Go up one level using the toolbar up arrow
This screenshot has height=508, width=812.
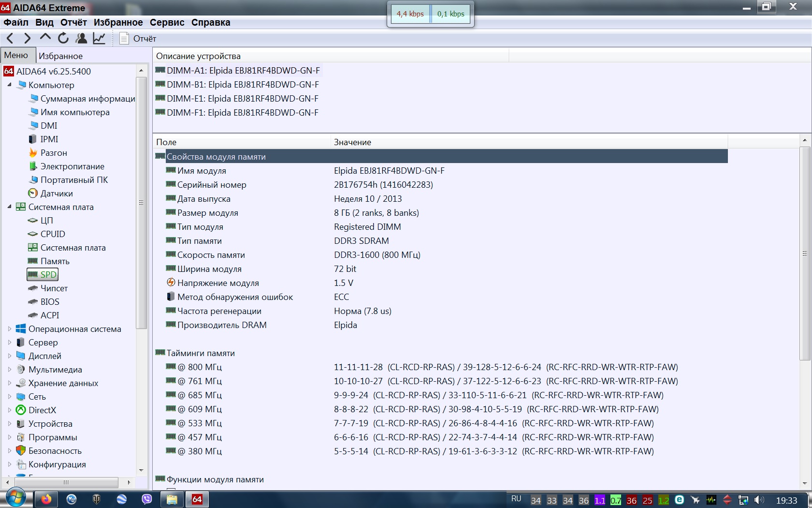[45, 38]
